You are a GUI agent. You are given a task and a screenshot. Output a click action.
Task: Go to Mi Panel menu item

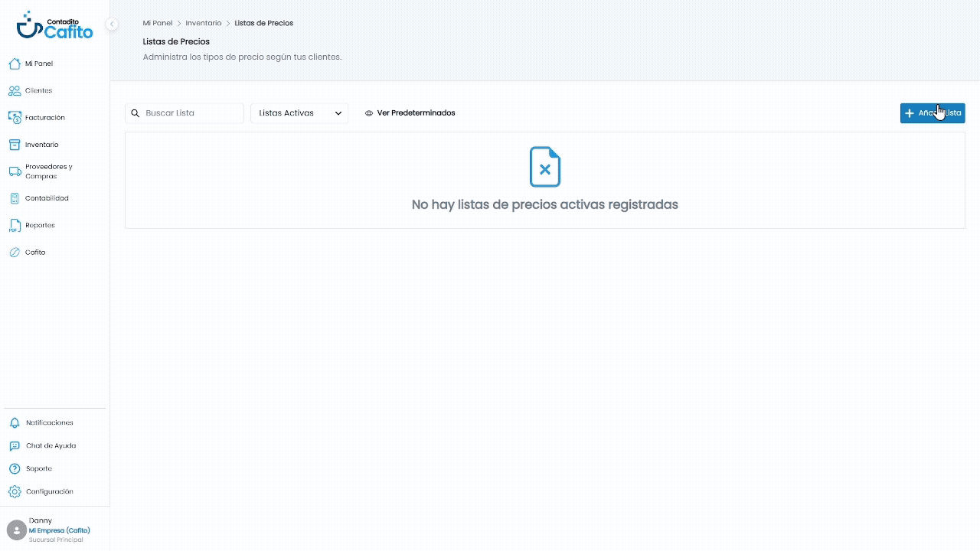pyautogui.click(x=39, y=64)
